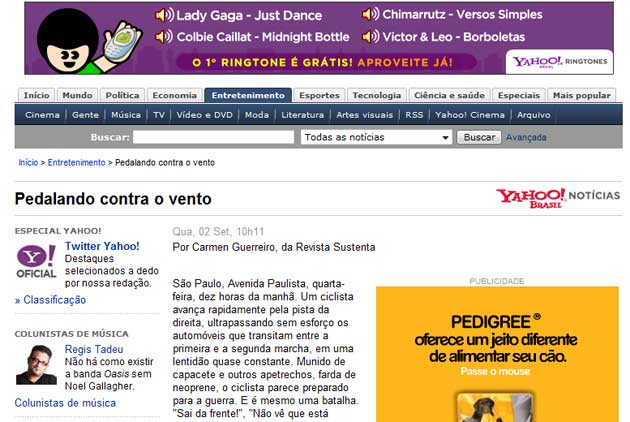Open the Twitter Yahoo! link
Image resolution: width=630 pixels, height=422 pixels.
tap(102, 246)
